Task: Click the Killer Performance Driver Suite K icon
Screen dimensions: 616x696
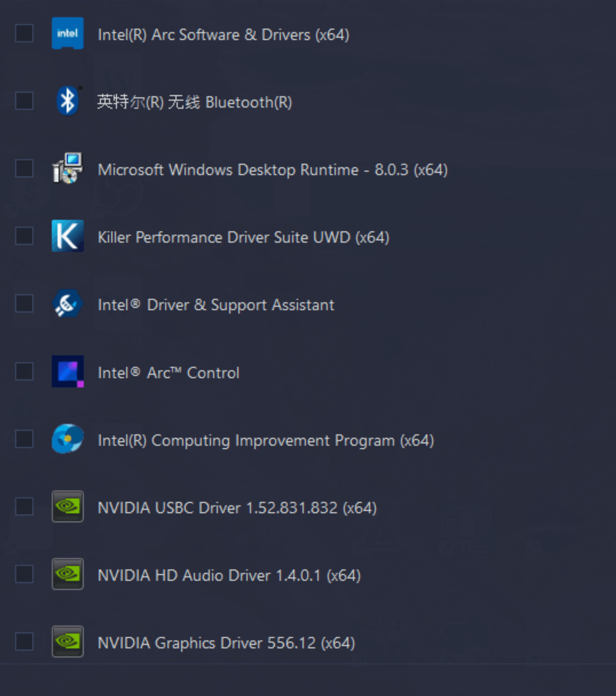Action: tap(68, 236)
